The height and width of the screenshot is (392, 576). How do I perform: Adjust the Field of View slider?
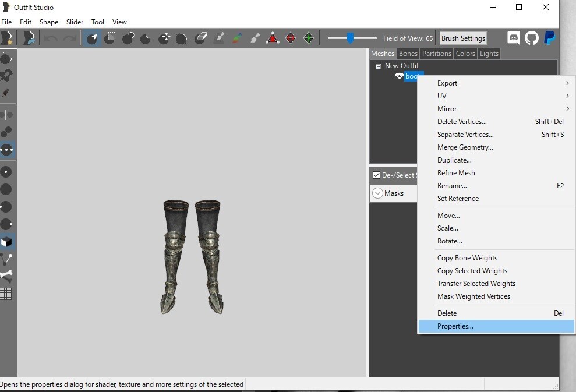(352, 37)
